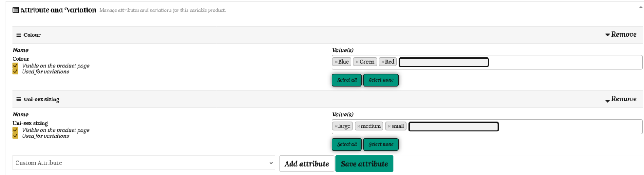Remove the small size value tag

pos(389,126)
